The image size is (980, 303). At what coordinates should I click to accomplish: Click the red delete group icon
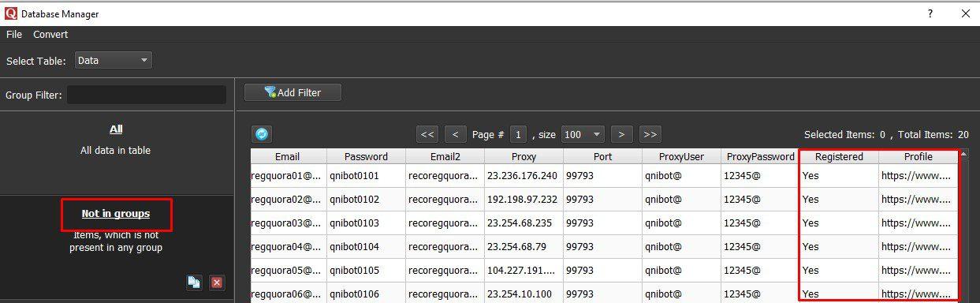point(217,282)
